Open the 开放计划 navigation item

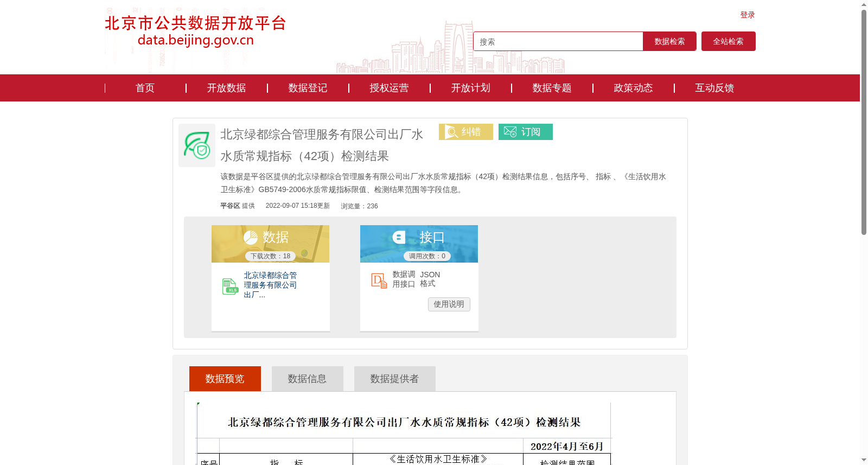tap(470, 88)
